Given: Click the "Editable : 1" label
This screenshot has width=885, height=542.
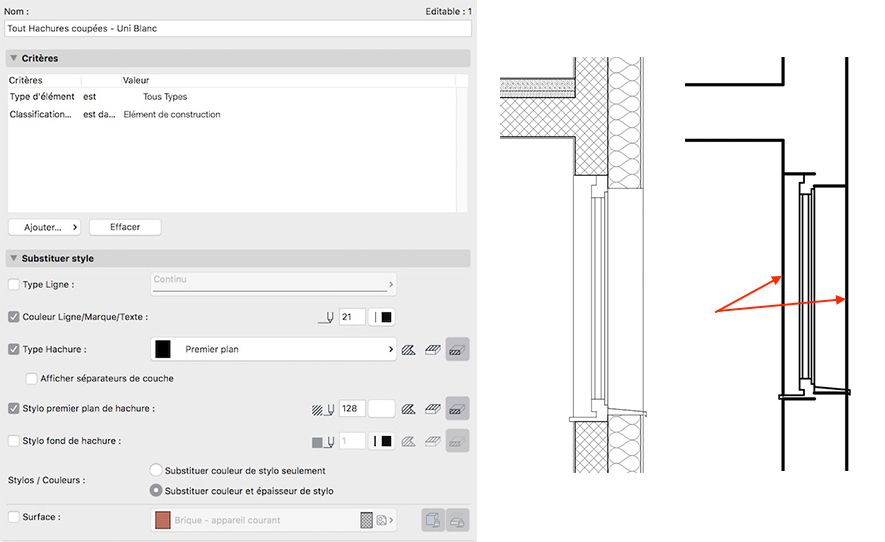Looking at the screenshot, I should coord(449,11).
